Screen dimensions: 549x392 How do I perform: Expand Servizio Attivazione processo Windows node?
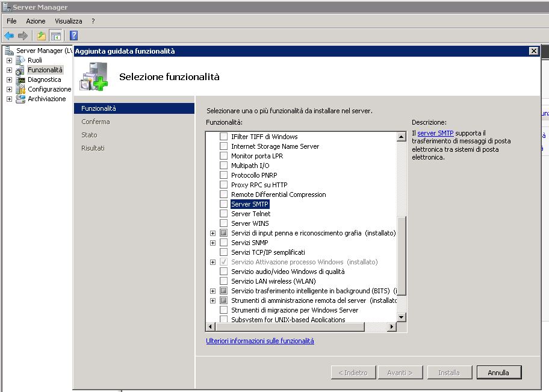tap(212, 262)
